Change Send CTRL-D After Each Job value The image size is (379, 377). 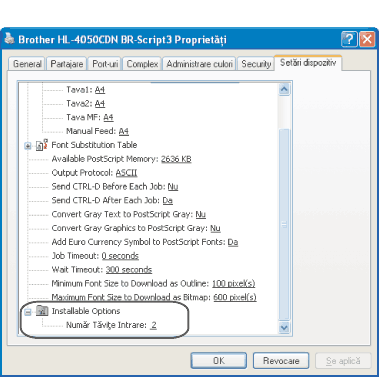click(x=167, y=201)
